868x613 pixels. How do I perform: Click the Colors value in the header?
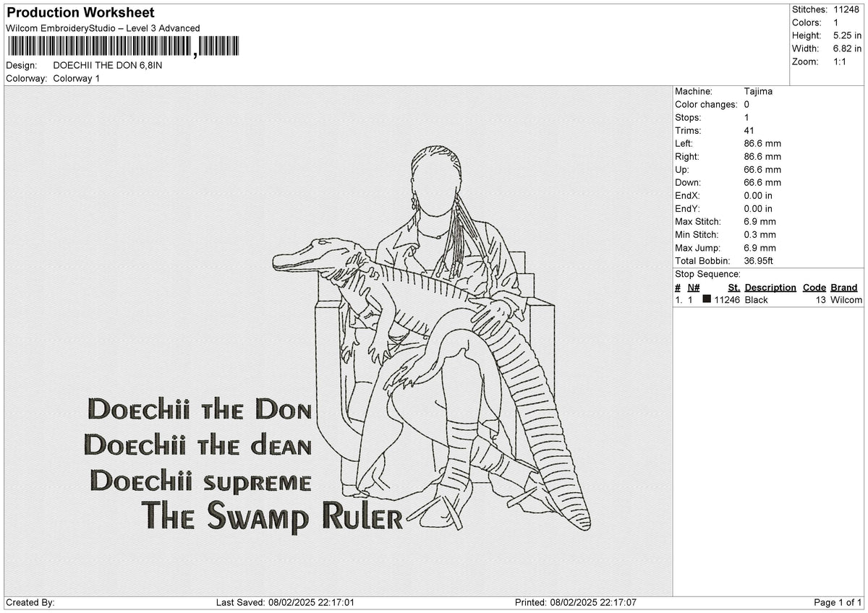pyautogui.click(x=836, y=22)
